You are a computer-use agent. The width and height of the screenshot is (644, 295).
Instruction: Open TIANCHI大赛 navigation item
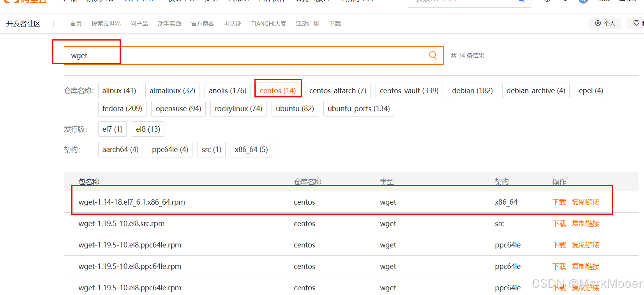pos(269,24)
